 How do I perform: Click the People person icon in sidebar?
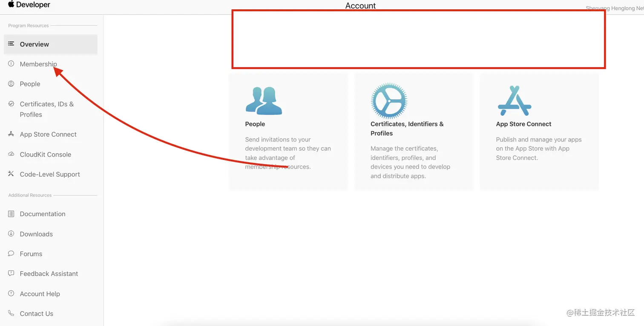point(11,83)
